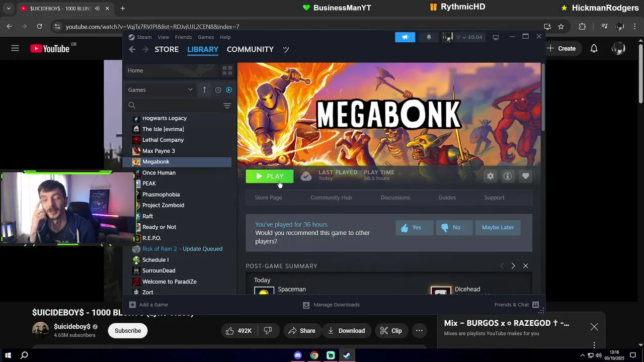Screen dimensions: 644x362
Task: Open Friends & Chat icon
Action: click(x=535, y=305)
